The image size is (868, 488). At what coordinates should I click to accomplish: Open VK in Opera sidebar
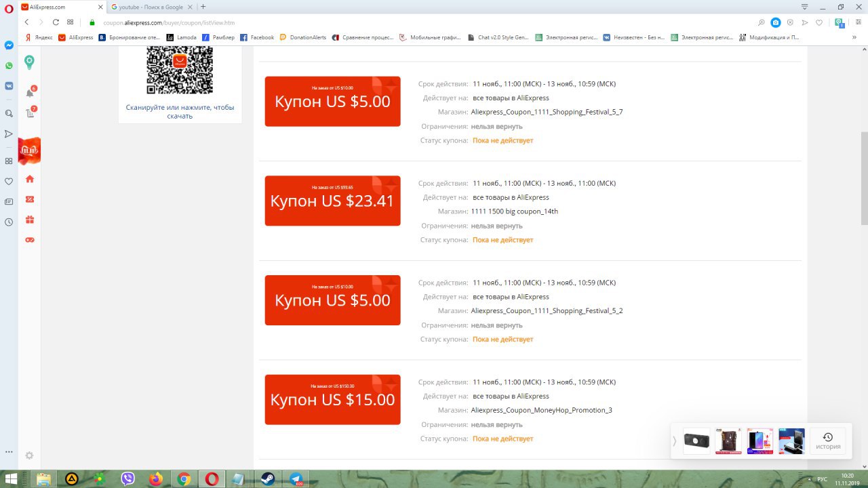[9, 86]
